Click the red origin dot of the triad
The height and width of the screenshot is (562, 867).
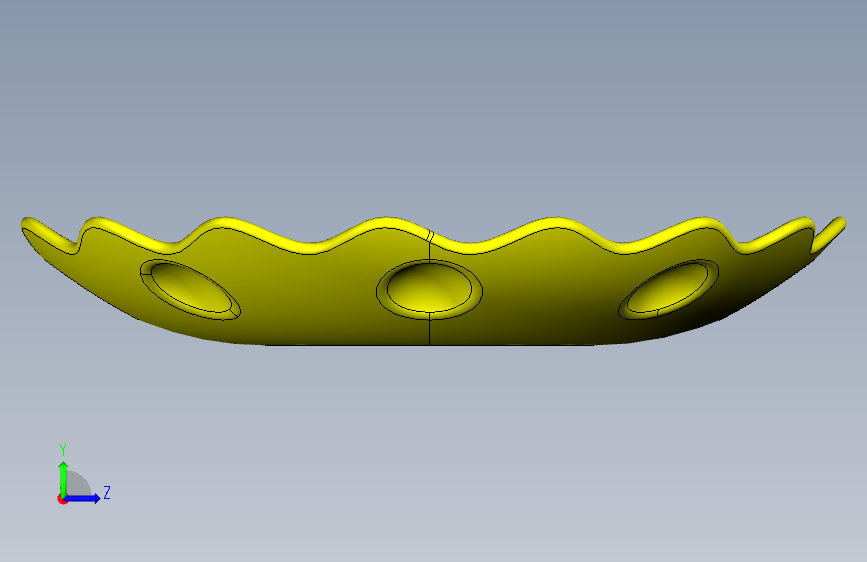click(x=62, y=499)
